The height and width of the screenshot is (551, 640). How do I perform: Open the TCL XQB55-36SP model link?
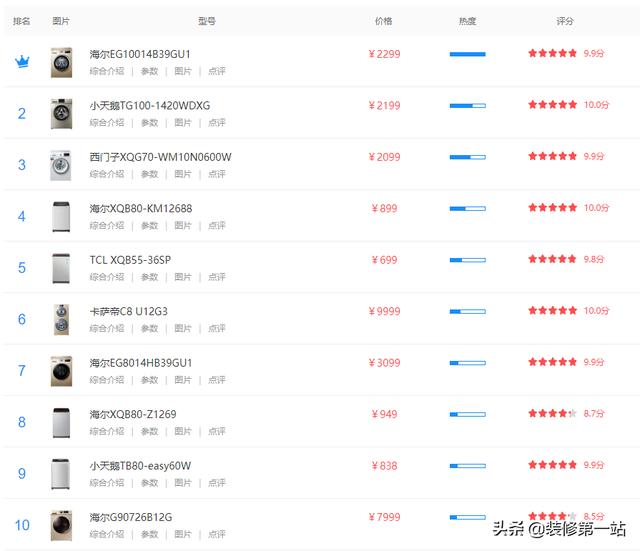[130, 260]
